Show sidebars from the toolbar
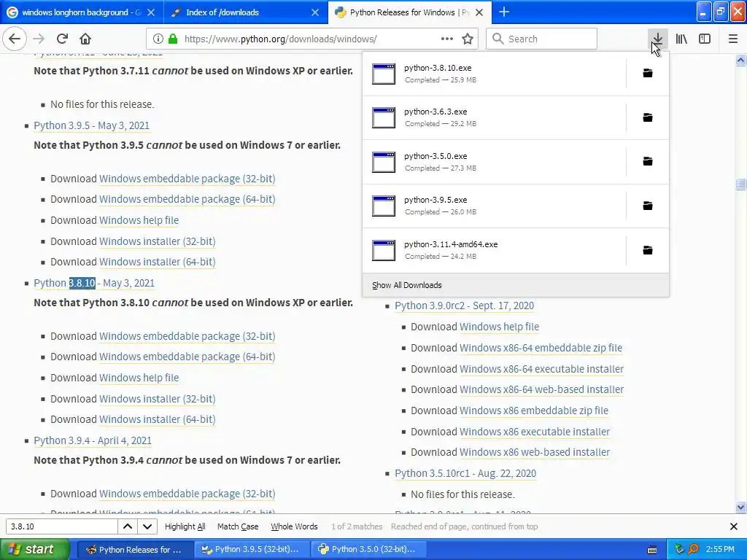Screen dimensions: 747x560 (x=705, y=39)
